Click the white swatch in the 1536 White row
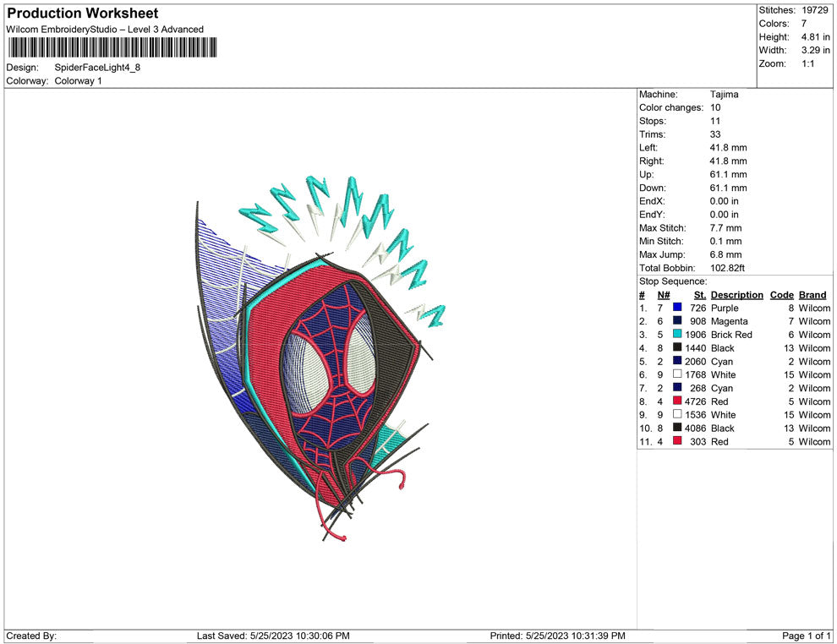Screen dimensions: 837x644 (x=677, y=413)
